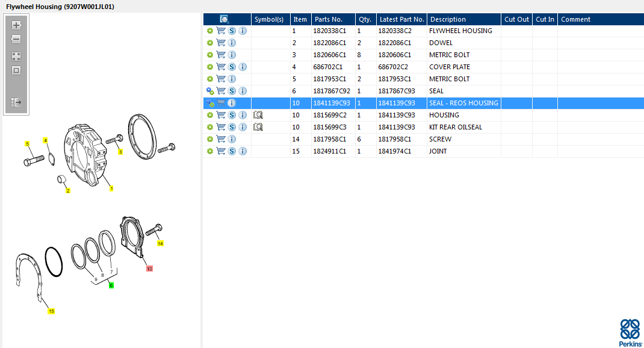Image resolution: width=644 pixels, height=348 pixels.
Task: Select callout 14 in the diagram
Action: pyautogui.click(x=160, y=244)
